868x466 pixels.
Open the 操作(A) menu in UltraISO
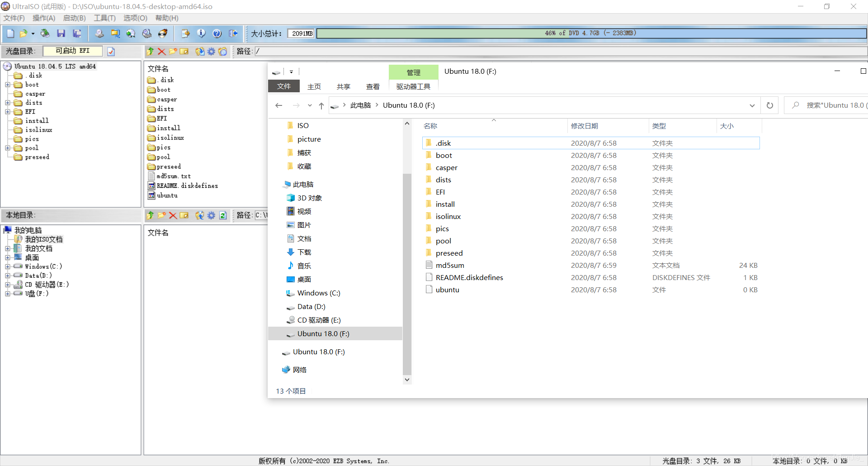44,18
